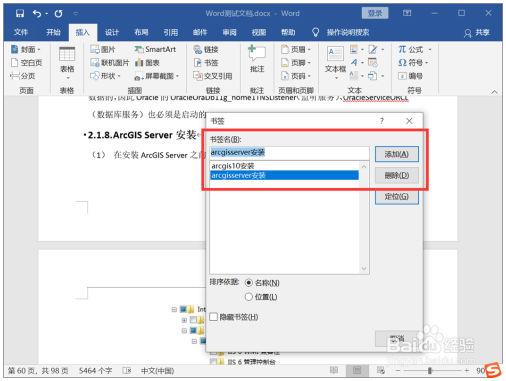Expand the Symbol (符号) dropdown arrow
This screenshot has height=381, width=506.
[x=426, y=63]
